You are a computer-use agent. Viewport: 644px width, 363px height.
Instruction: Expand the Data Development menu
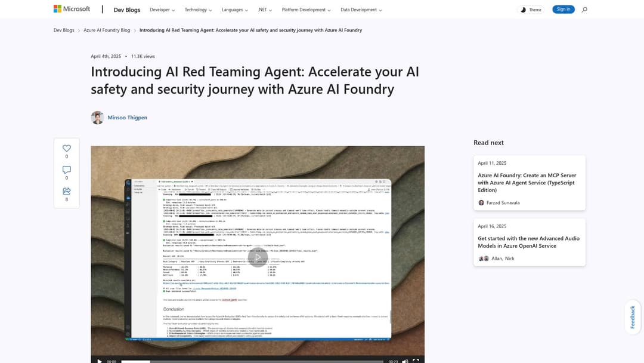pos(361,10)
